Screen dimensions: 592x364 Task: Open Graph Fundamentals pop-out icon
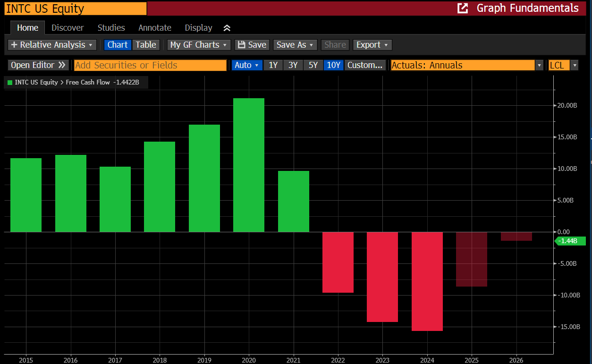click(x=463, y=8)
